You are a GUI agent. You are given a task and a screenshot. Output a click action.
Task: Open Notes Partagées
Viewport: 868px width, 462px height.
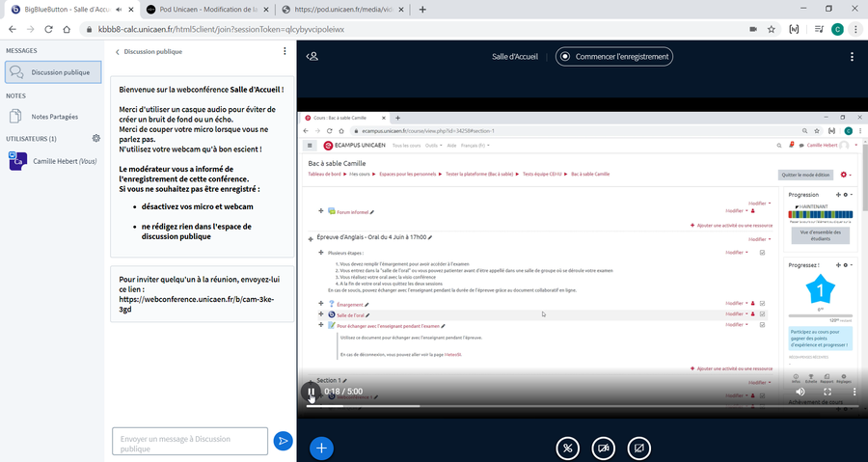point(53,117)
